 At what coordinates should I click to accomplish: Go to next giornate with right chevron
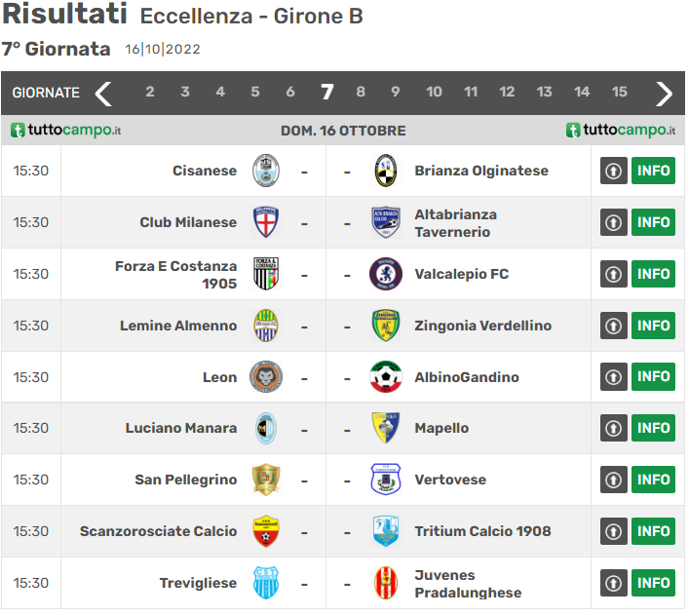click(x=665, y=93)
